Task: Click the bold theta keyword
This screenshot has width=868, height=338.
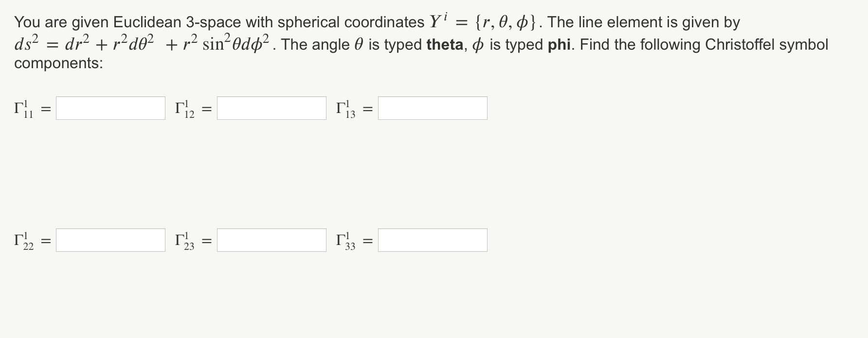Action: coord(444,44)
